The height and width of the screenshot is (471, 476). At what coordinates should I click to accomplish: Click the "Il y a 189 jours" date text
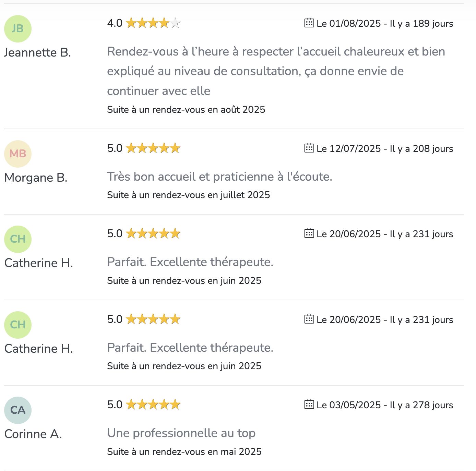pyautogui.click(x=421, y=24)
